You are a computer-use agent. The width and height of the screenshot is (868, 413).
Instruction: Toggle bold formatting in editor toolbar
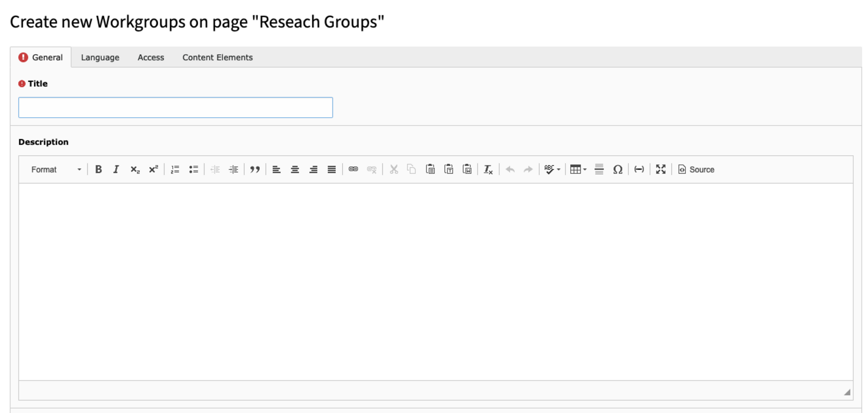click(x=98, y=169)
